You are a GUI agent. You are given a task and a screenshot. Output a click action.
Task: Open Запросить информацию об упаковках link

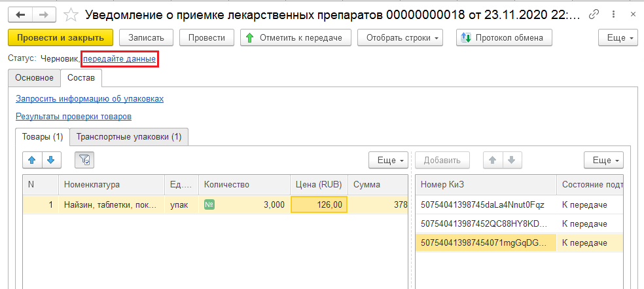[90, 99]
